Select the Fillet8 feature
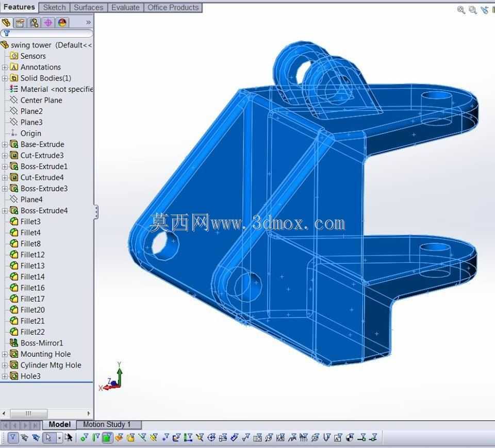The height and width of the screenshot is (448, 495). point(25,244)
